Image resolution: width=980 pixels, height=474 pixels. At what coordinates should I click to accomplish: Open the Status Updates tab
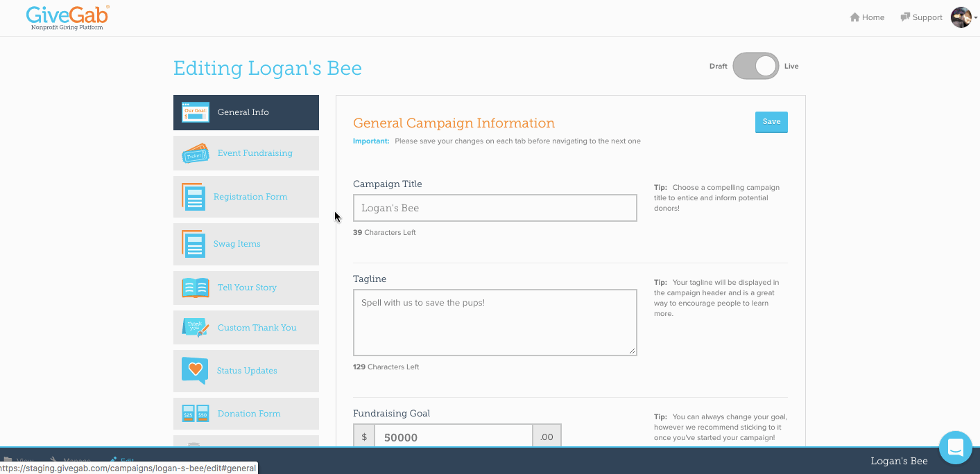click(x=246, y=371)
